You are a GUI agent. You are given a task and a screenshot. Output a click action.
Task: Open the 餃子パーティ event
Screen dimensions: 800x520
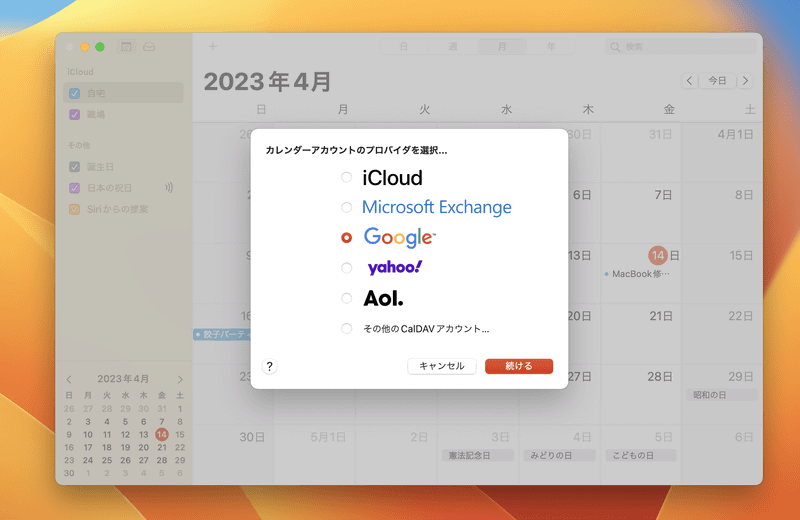(222, 335)
